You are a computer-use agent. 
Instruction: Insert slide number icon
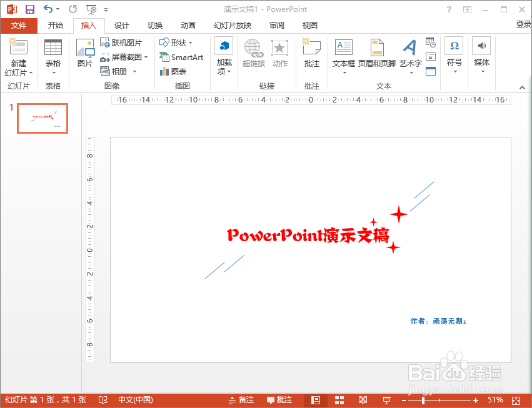pyautogui.click(x=431, y=57)
